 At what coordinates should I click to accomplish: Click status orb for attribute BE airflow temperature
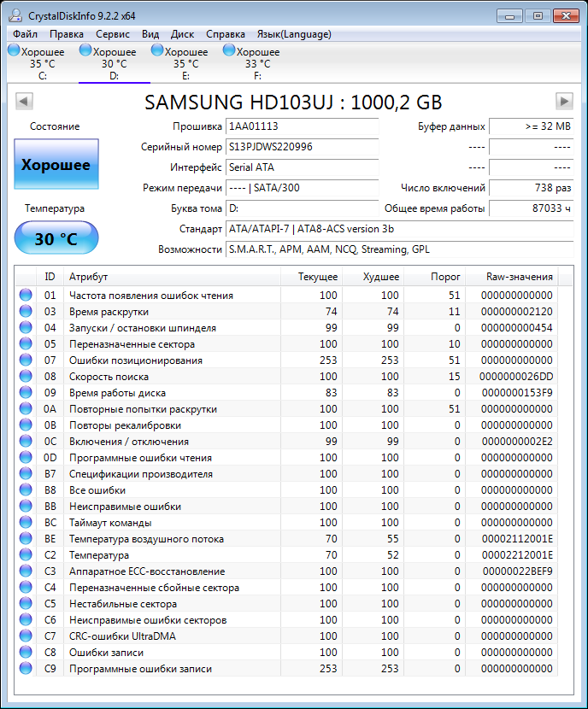(26, 539)
